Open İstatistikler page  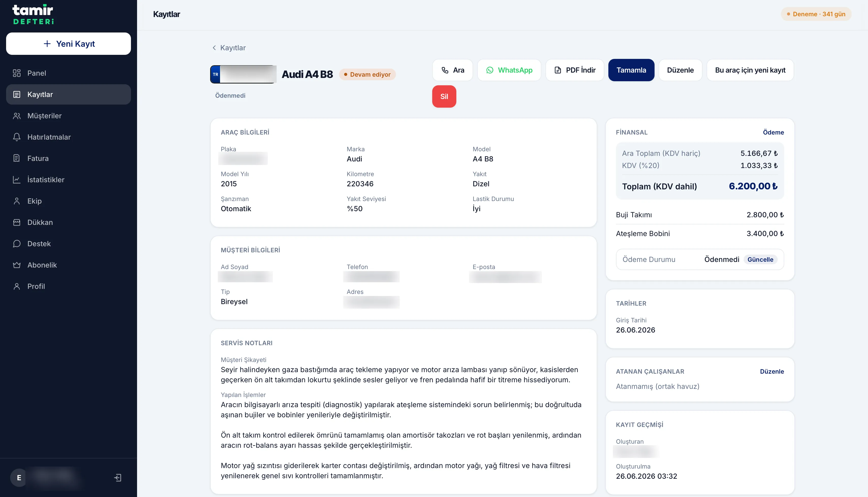tap(68, 179)
